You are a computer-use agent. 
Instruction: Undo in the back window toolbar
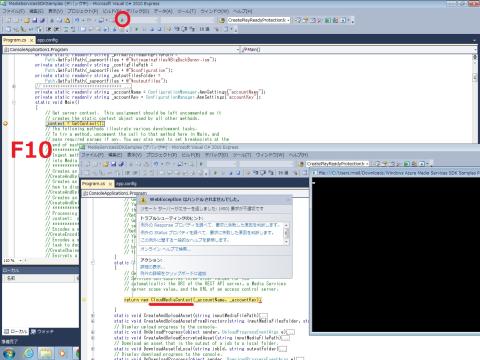(x=77, y=20)
